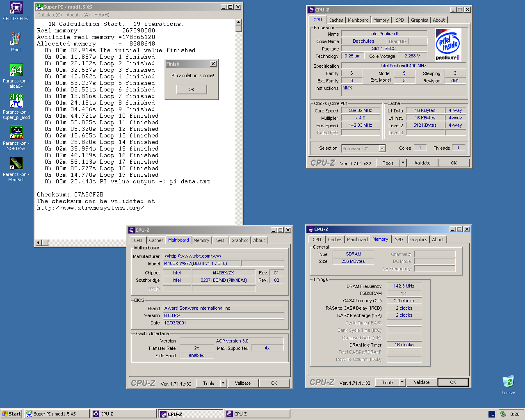Click the Super PI title bar icon
The width and height of the screenshot is (525, 420).
(39, 7)
